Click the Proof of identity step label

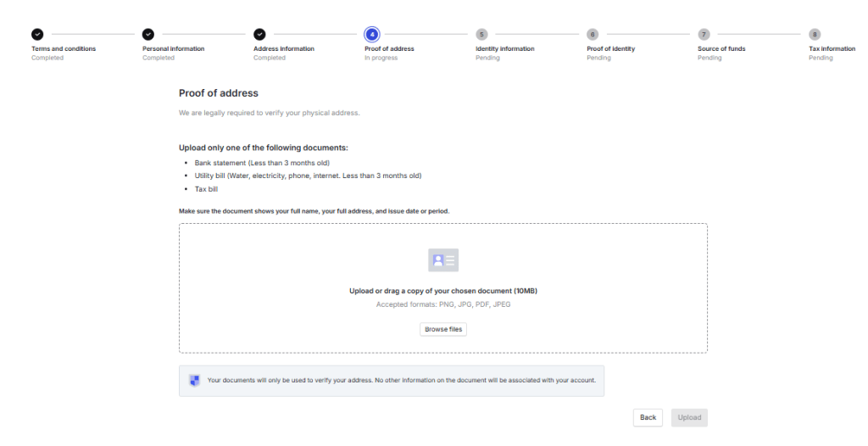pyautogui.click(x=610, y=49)
